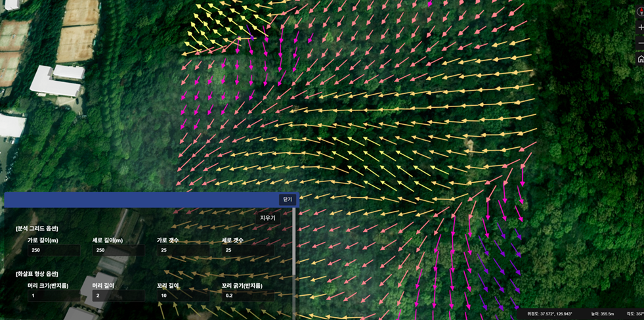The image size is (644, 320).
Task: Close the options panel with 닫기 button
Action: 288,200
